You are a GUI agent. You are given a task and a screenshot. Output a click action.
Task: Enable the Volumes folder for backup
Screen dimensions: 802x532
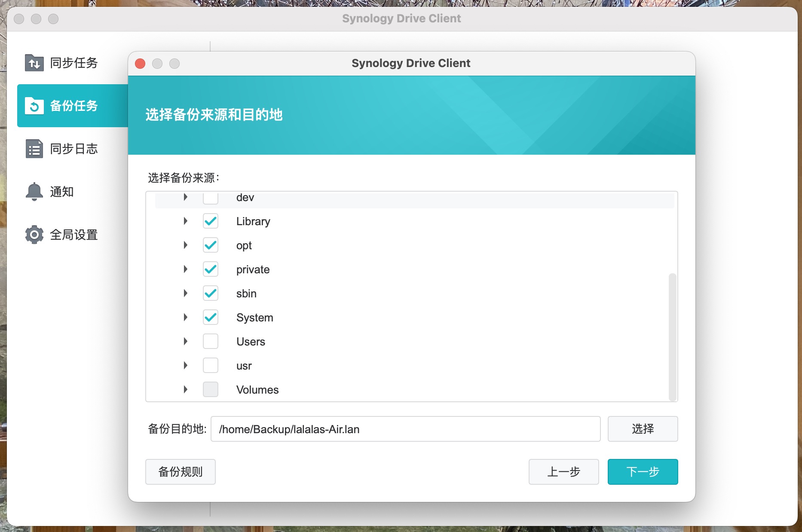click(x=211, y=389)
